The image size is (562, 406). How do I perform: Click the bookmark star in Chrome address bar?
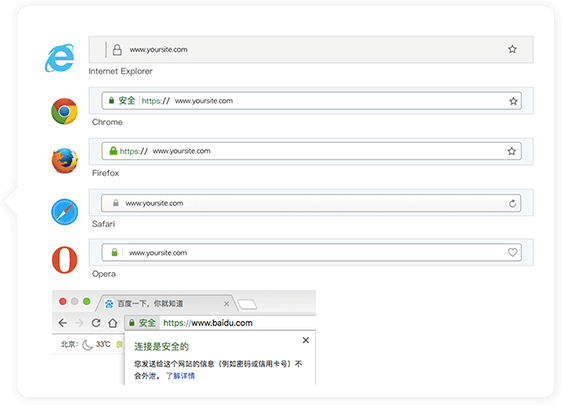513,101
